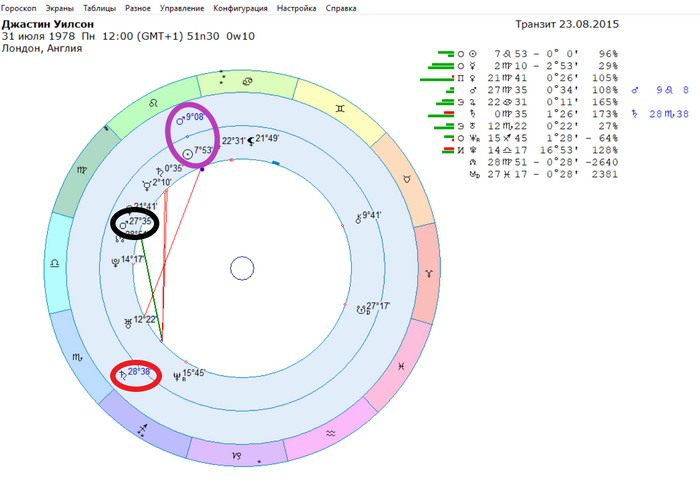Click the Pisces sign in the zodiac ring
Image resolution: width=700 pixels, height=486 pixels.
[401, 366]
